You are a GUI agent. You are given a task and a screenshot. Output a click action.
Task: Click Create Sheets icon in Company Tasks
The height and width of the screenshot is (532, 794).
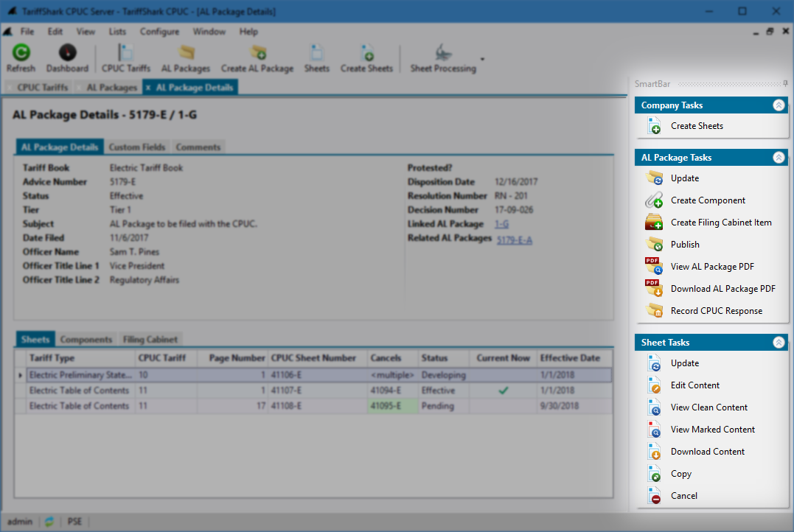654,126
